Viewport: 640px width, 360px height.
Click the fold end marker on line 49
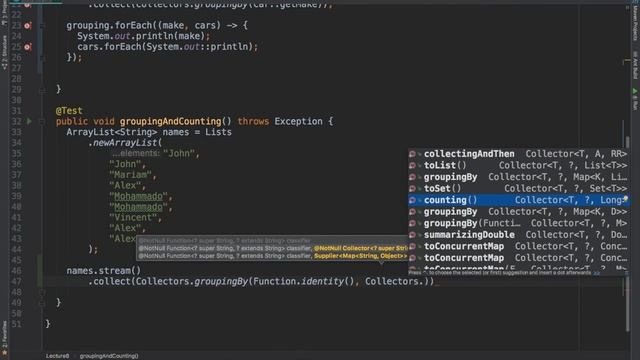42,303
